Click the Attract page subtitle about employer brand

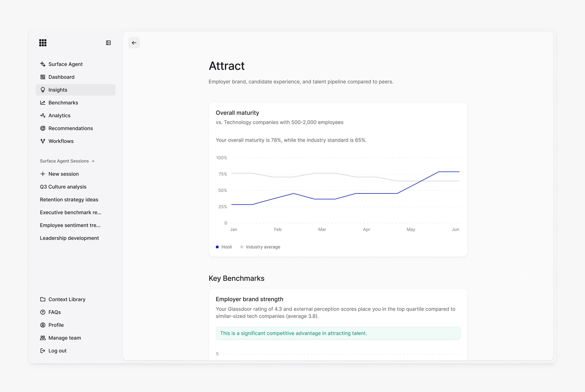tap(301, 82)
